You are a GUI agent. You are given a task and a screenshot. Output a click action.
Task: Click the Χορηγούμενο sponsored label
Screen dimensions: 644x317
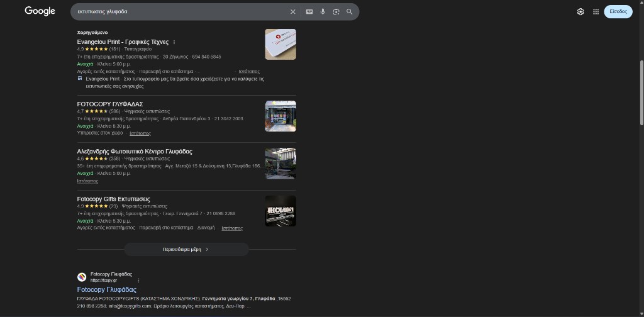point(92,33)
